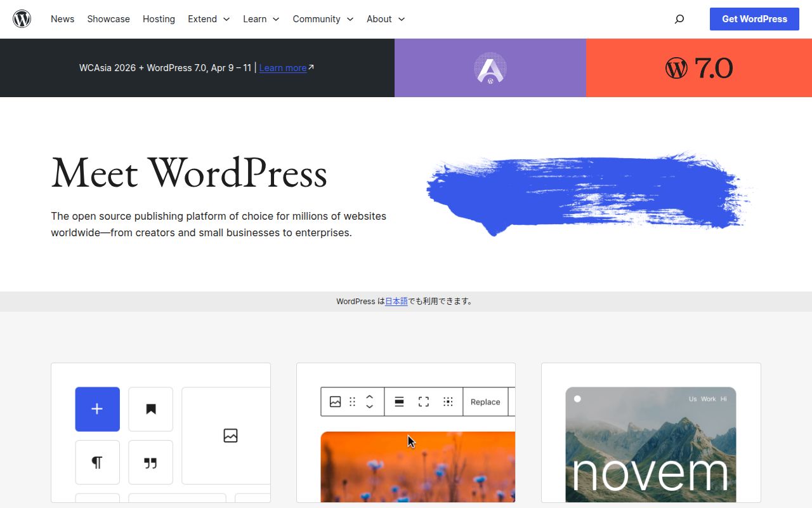812x508 pixels.
Task: Select the paragraph pilcrow block tile
Action: [x=97, y=462]
